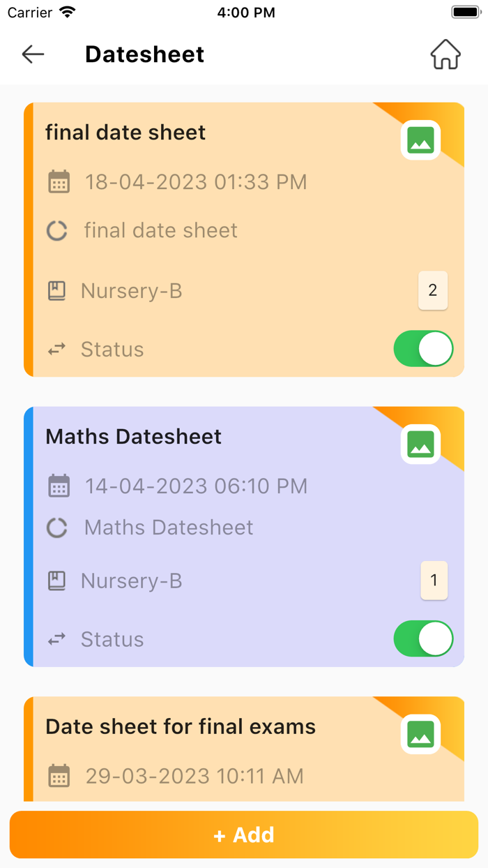The width and height of the screenshot is (488, 868).
Task: Tap the count badge showing 1 on Maths card
Action: (434, 581)
